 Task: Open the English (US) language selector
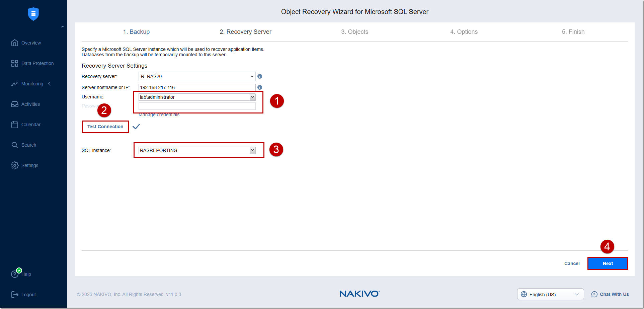[550, 294]
